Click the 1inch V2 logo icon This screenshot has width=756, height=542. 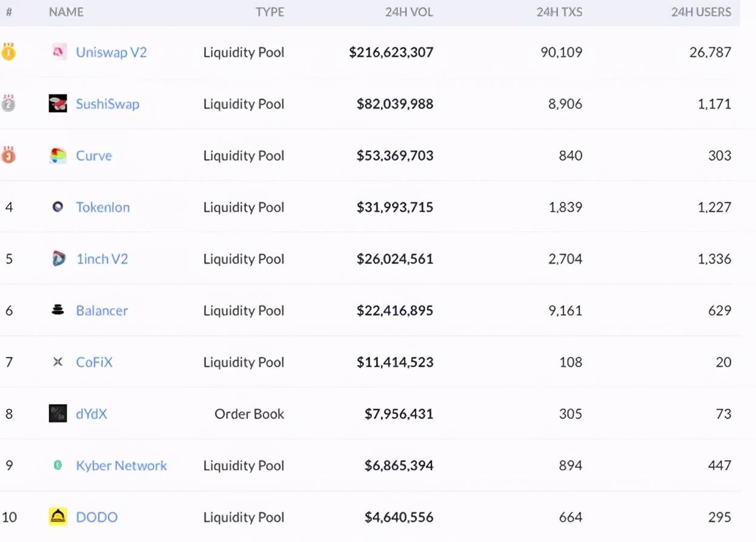coord(58,259)
